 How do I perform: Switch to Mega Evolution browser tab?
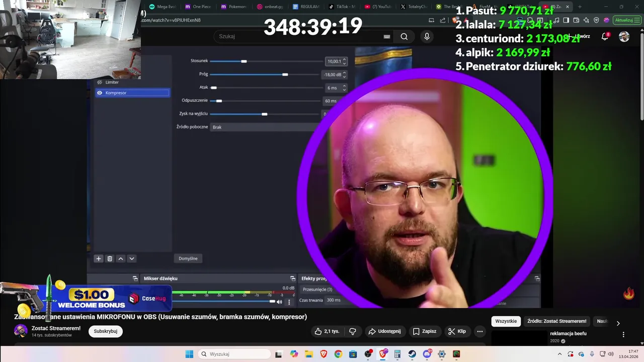(x=162, y=7)
